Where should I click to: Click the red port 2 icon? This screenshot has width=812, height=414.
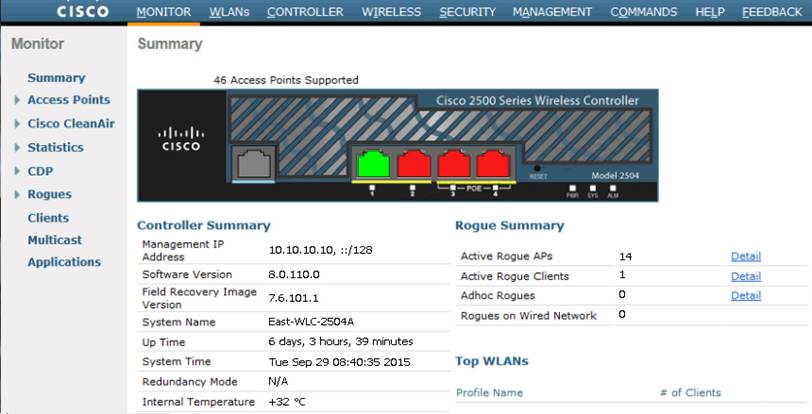pos(412,164)
